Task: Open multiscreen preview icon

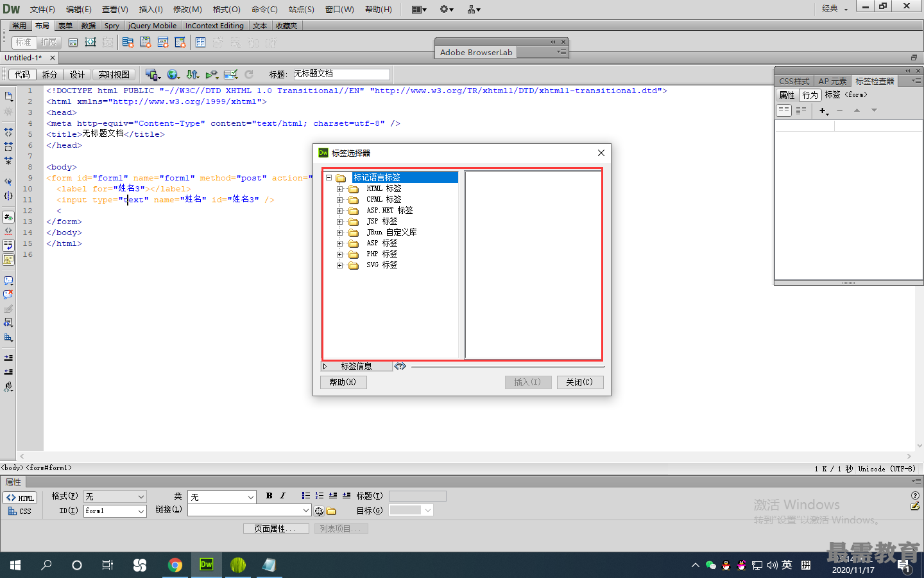Action: pos(152,74)
